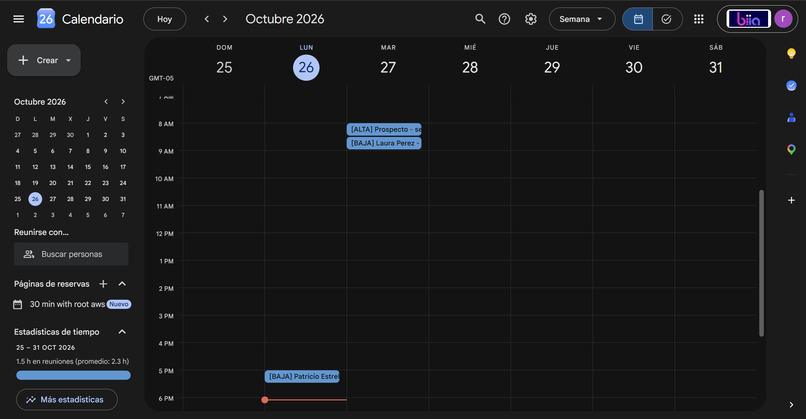The image size is (806, 419).
Task: Open the [BAJA] Laura Perez event
Action: 384,143
